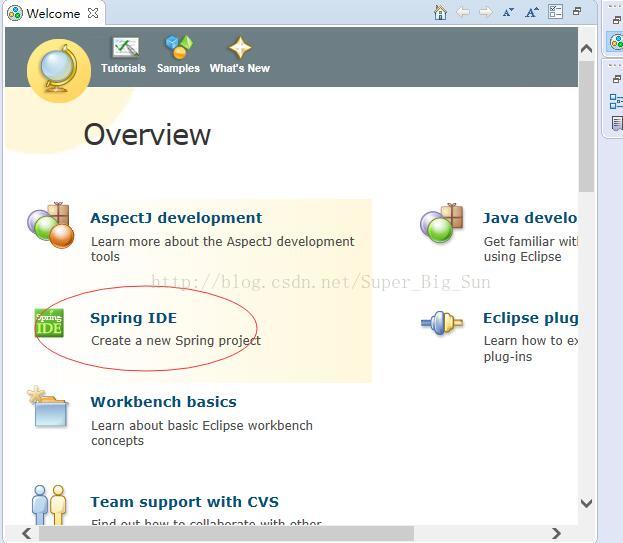Click horizontal scrollbar right arrow

557,533
